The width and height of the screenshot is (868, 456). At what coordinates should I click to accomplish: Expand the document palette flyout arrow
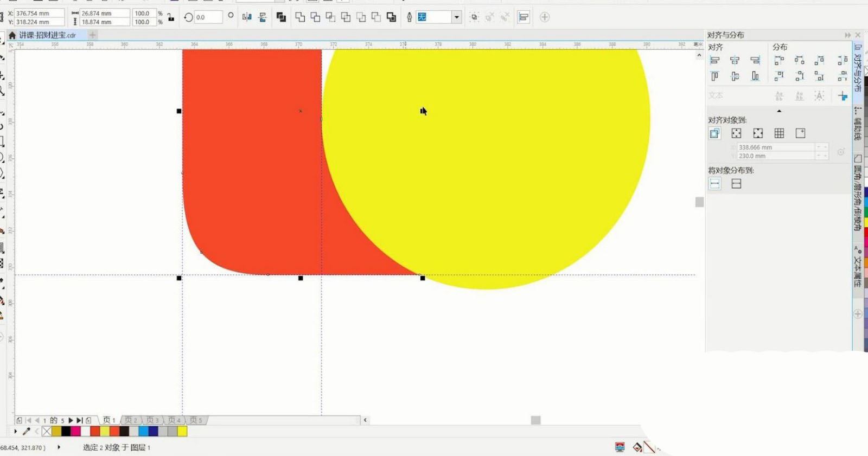pyautogui.click(x=15, y=432)
